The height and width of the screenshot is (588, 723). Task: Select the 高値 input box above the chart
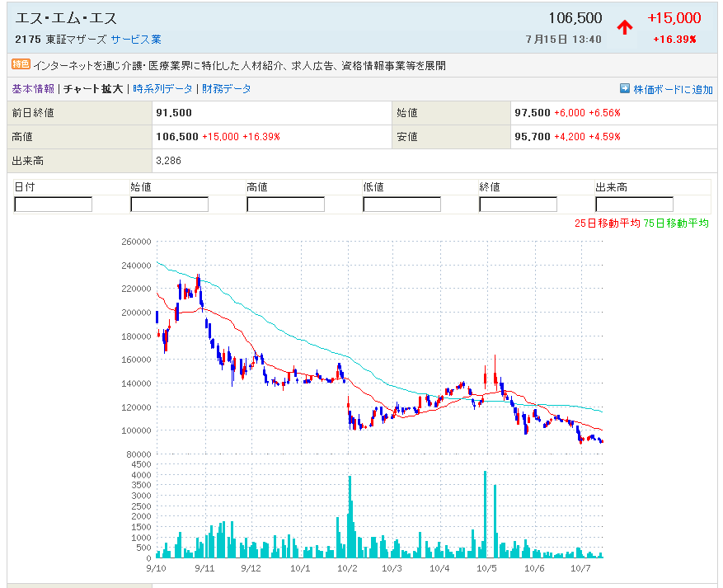click(285, 204)
